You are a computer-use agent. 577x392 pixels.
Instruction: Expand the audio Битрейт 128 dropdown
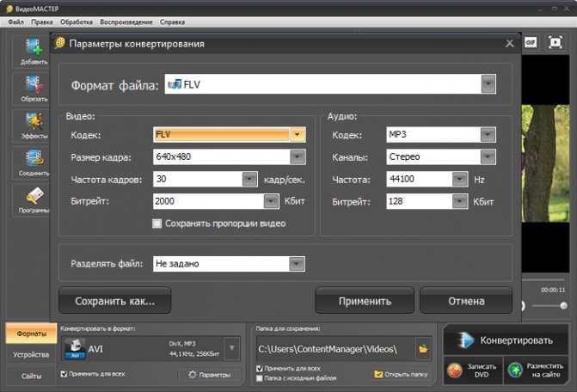(x=460, y=201)
